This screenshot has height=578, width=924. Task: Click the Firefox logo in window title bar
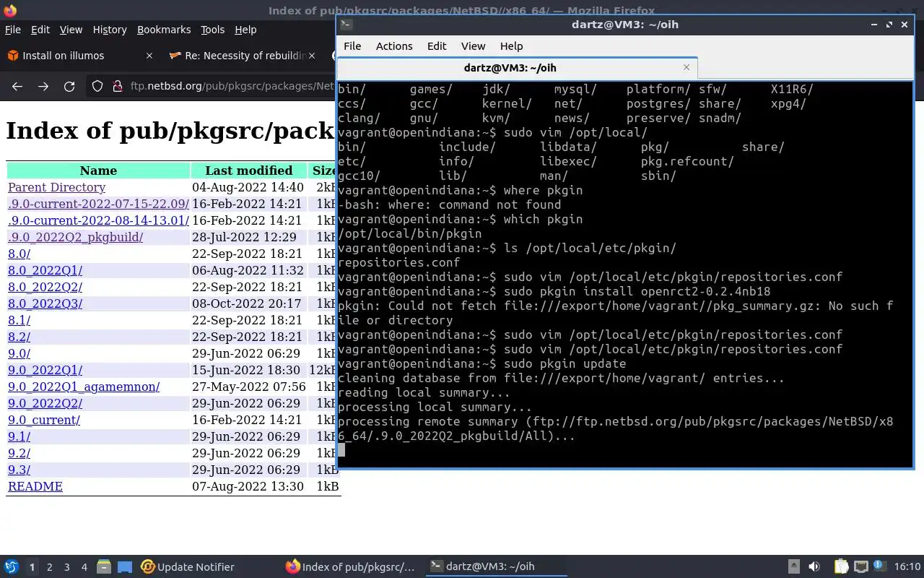tap(10, 10)
